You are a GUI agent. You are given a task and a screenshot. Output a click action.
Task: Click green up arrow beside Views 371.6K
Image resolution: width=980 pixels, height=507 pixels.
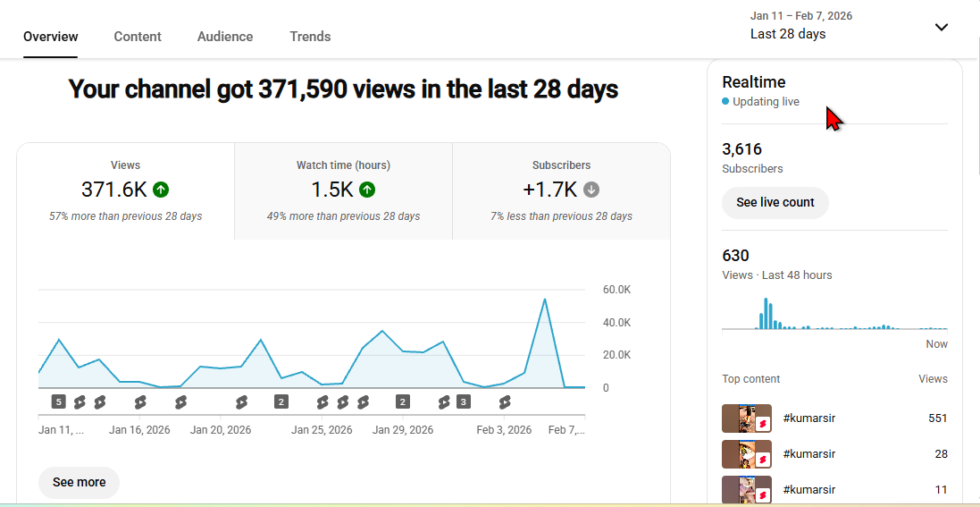tap(161, 190)
